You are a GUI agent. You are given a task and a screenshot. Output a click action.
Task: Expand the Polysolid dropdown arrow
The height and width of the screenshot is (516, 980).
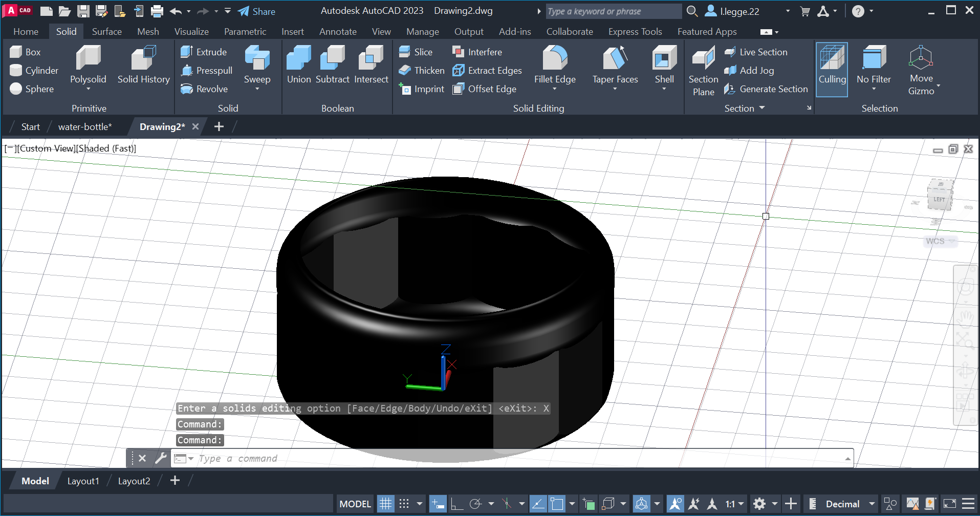tap(88, 89)
